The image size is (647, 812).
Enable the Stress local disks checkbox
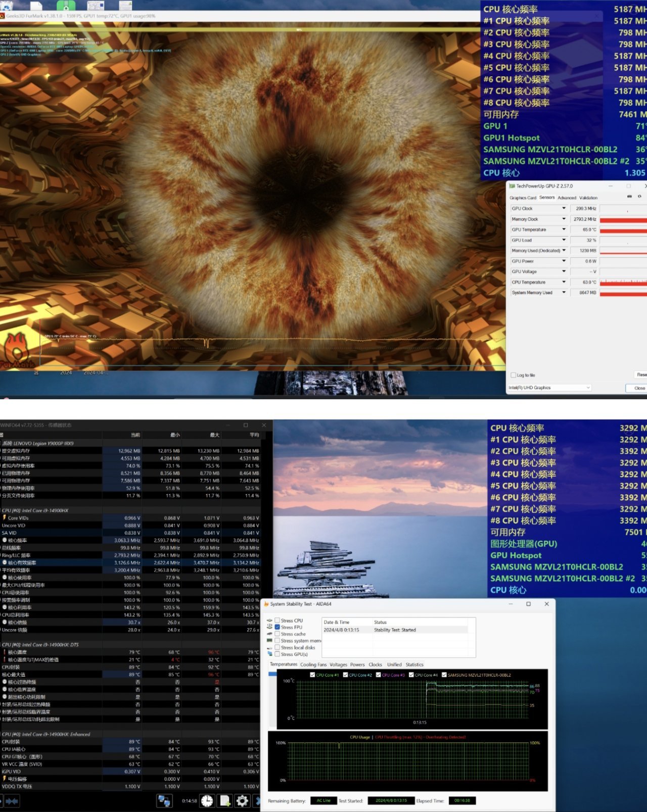click(277, 647)
